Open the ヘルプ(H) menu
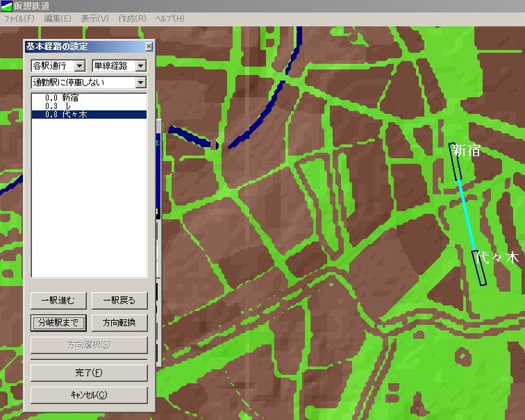Image resolution: width=525 pixels, height=420 pixels. (170, 18)
